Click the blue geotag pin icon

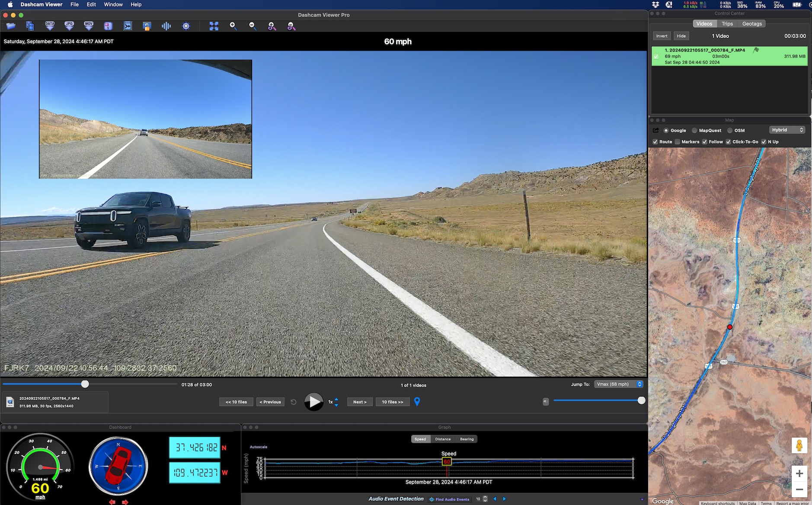click(417, 402)
